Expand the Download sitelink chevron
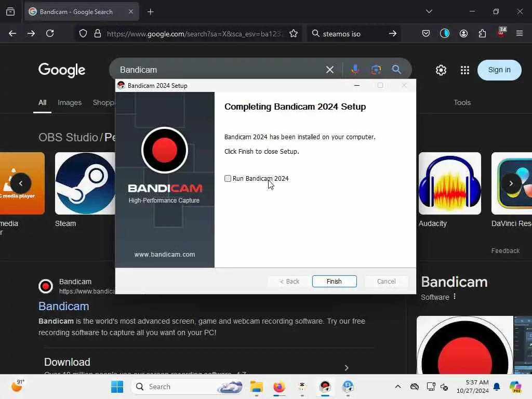This screenshot has height=399, width=532. pyautogui.click(x=347, y=368)
